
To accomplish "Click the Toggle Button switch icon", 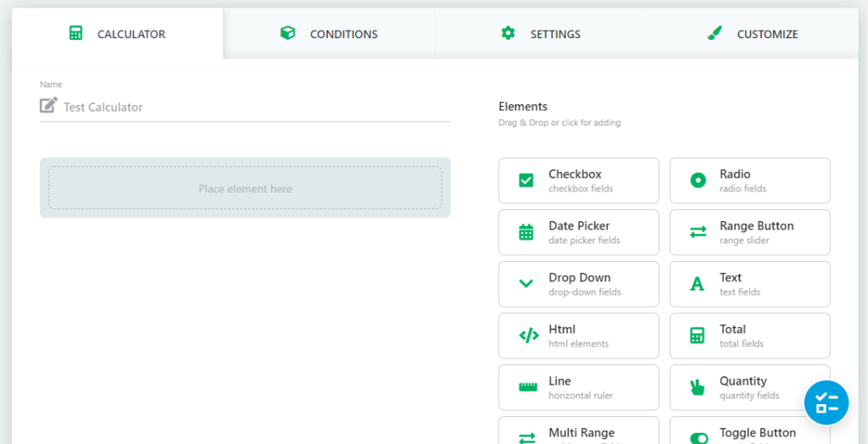I will pos(699,438).
